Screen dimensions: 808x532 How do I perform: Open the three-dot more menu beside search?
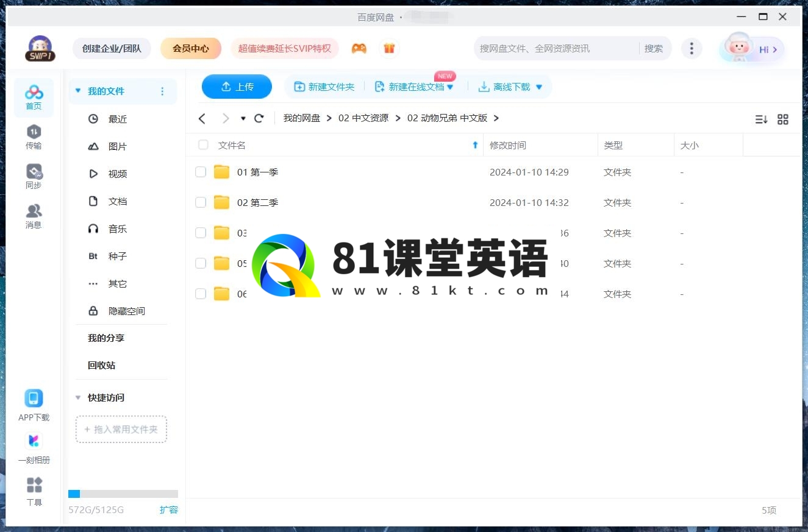[x=691, y=48]
